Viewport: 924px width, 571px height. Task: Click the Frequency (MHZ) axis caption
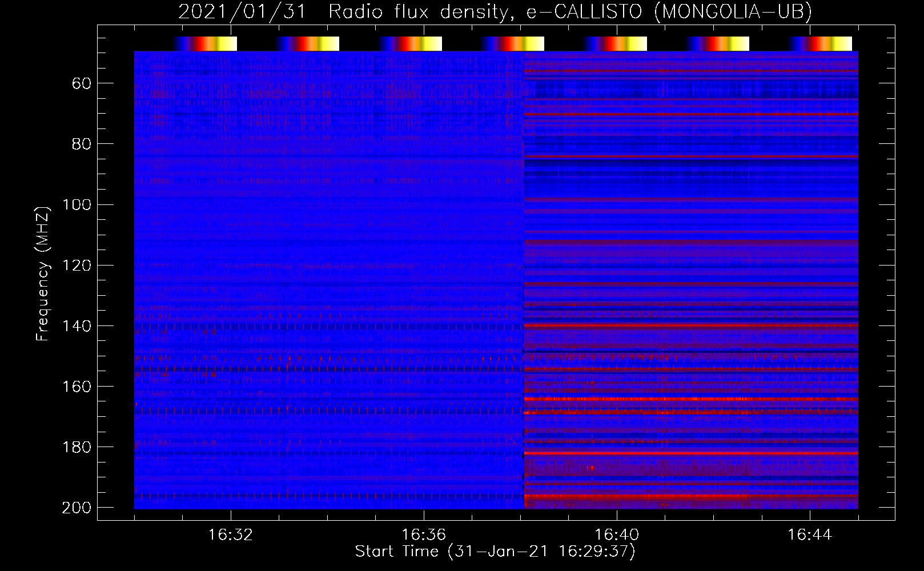(43, 274)
